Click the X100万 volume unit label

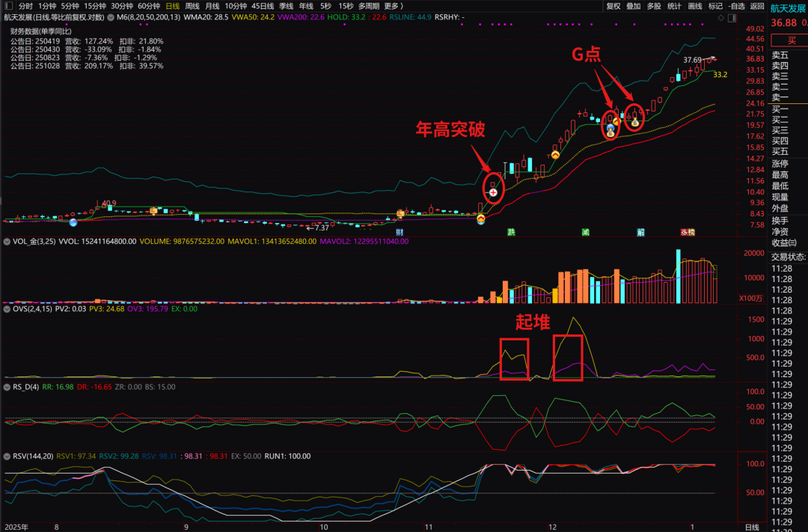[752, 299]
